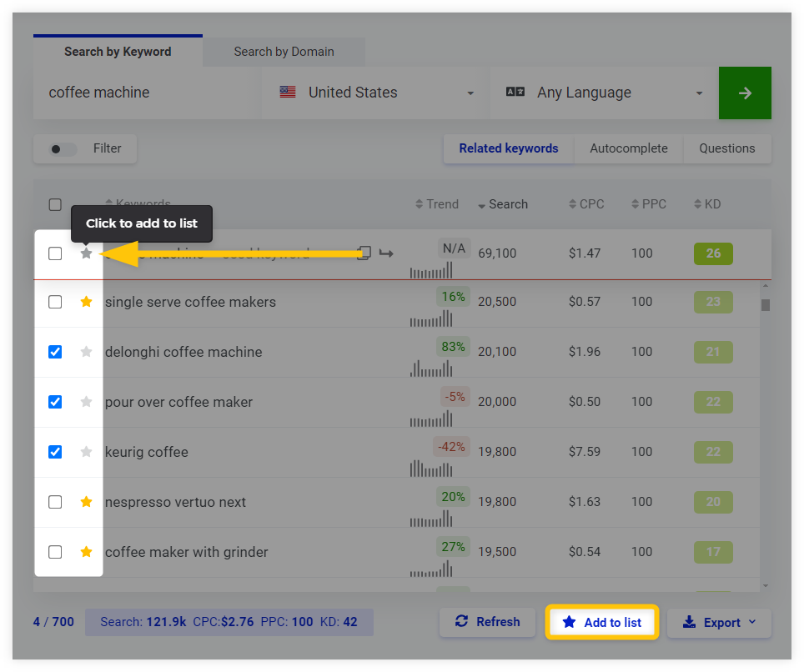Star the keurig coffee keyword
The image size is (804, 672).
(86, 452)
